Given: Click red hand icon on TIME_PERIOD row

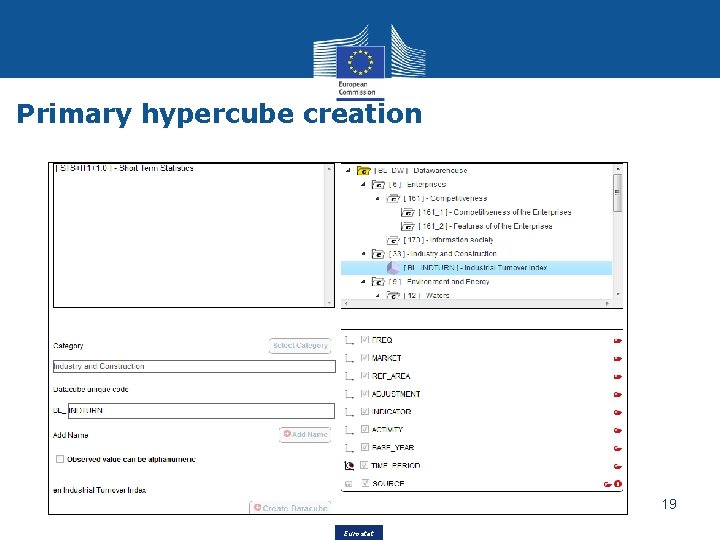Looking at the screenshot, I should pyautogui.click(x=618, y=466).
